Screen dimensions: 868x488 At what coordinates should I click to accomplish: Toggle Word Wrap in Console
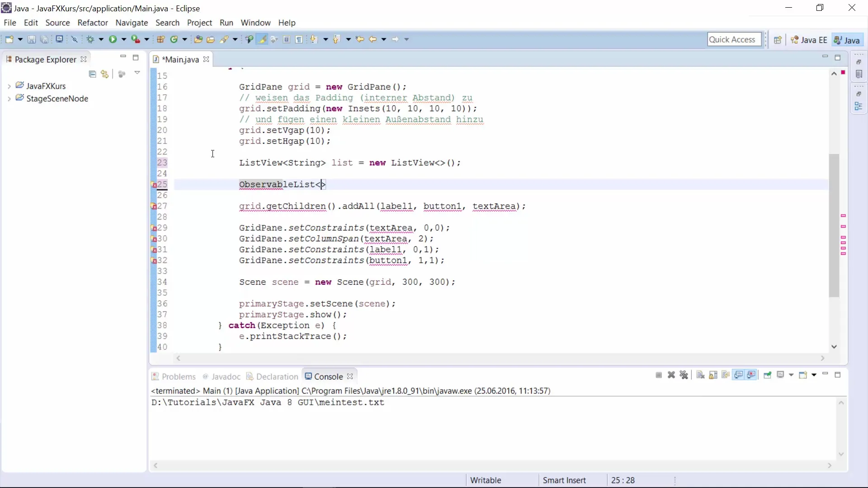[x=726, y=375]
